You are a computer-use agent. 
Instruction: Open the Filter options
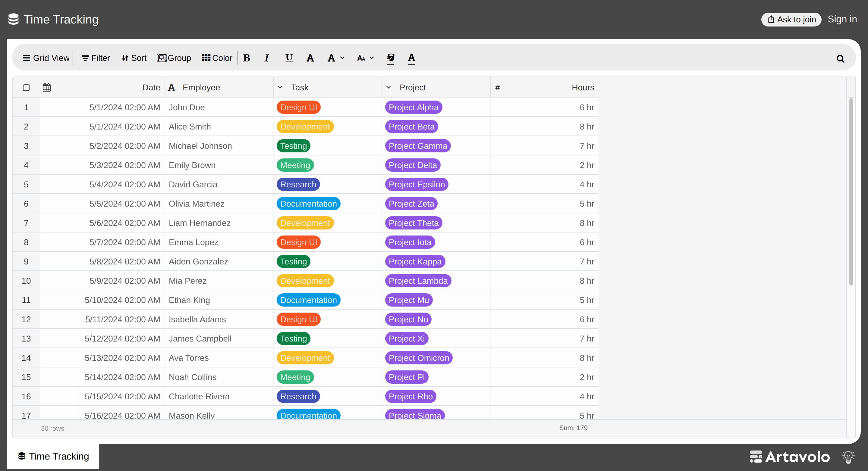point(96,58)
